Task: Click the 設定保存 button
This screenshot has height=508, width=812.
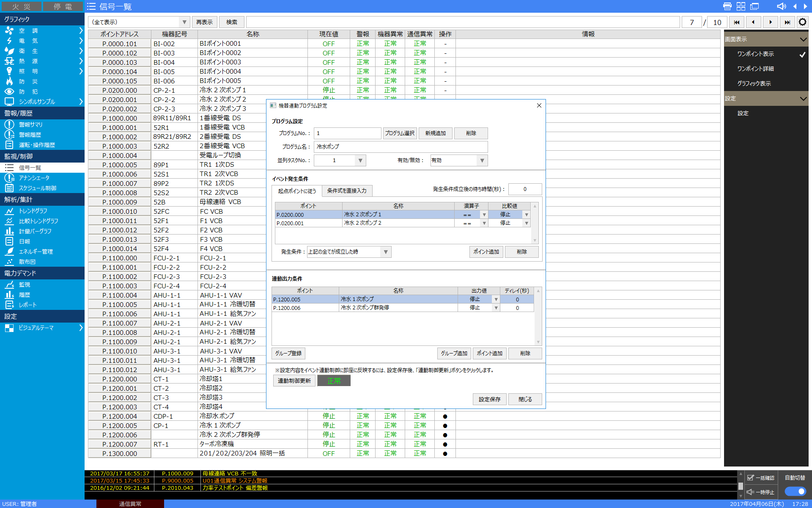Action: pyautogui.click(x=489, y=399)
